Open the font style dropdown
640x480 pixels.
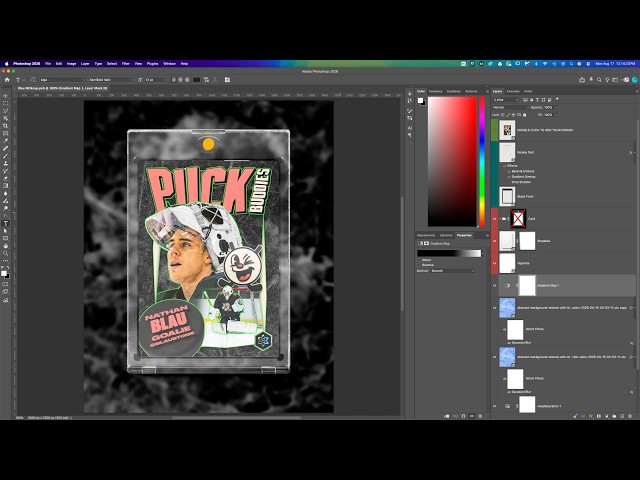pos(111,80)
